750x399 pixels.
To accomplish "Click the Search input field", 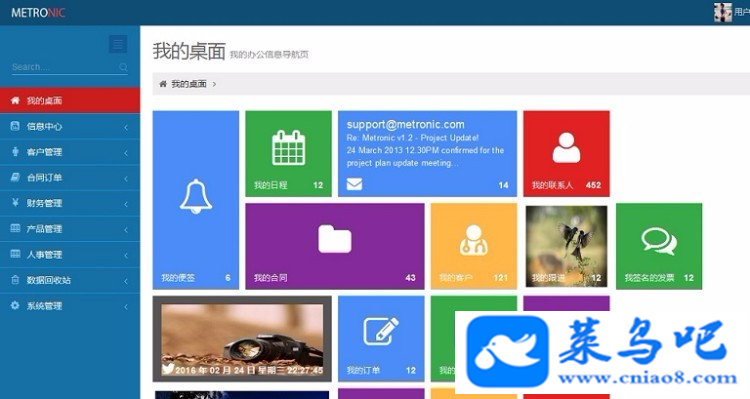I will [x=65, y=67].
